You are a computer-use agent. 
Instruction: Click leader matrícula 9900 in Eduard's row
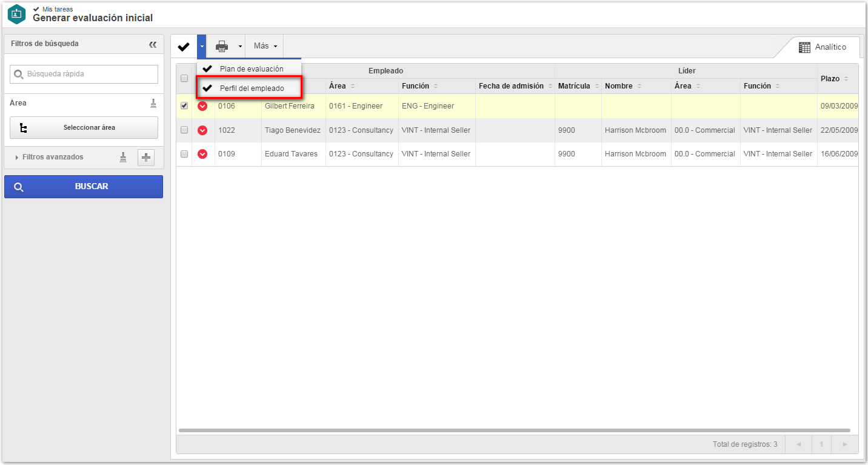[578, 154]
